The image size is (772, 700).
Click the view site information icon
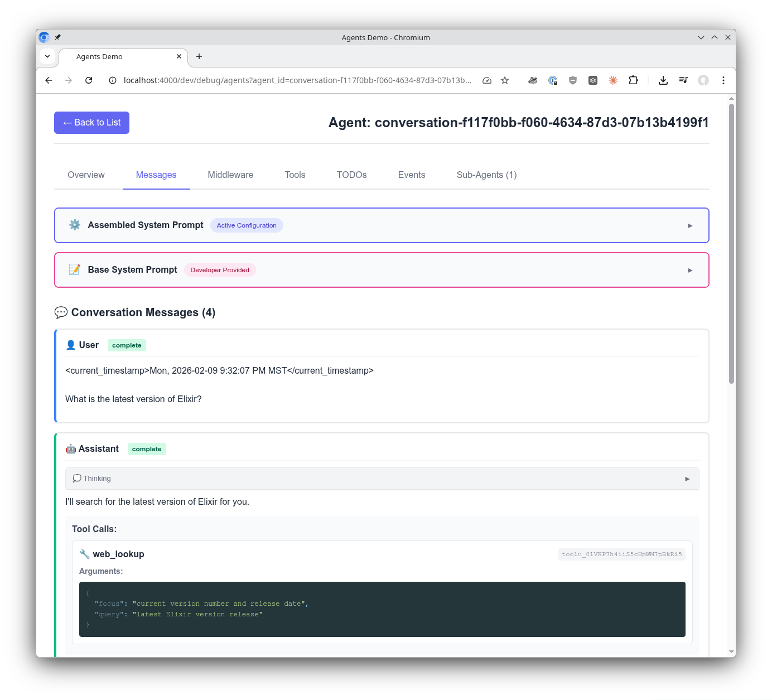coord(113,80)
